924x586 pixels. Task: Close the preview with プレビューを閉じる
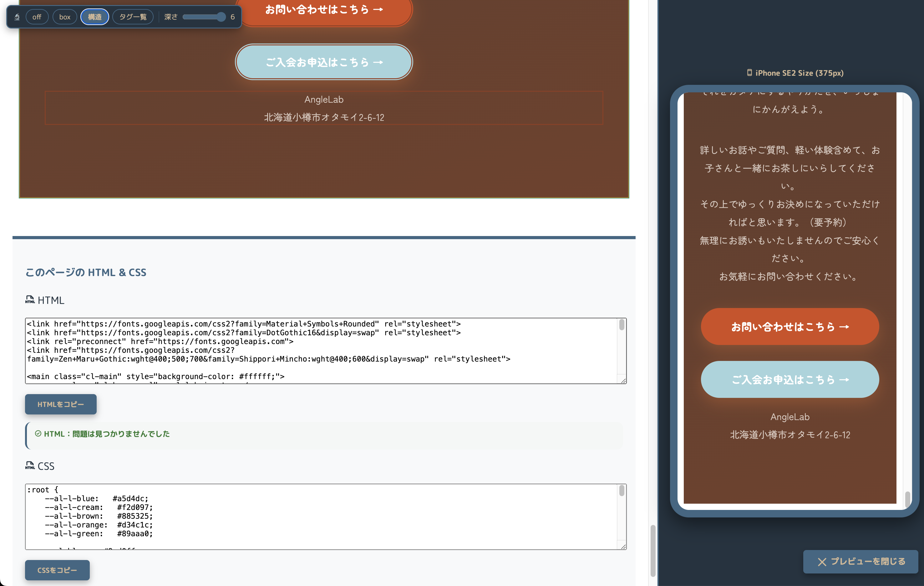pos(861,561)
